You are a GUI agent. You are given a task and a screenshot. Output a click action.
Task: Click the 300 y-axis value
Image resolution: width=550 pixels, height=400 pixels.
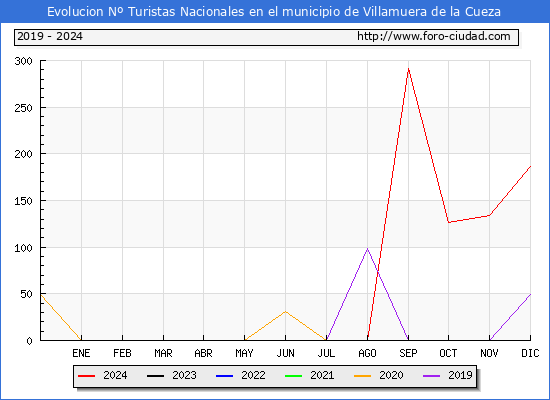tap(24, 61)
